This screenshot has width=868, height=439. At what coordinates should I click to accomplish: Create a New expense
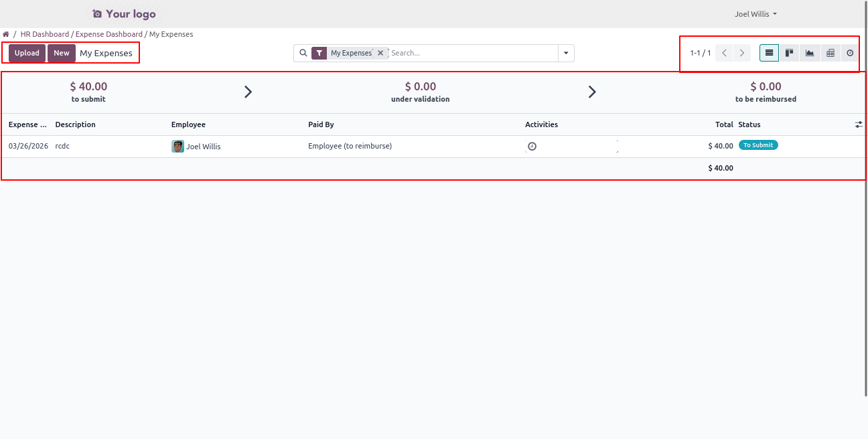(62, 53)
